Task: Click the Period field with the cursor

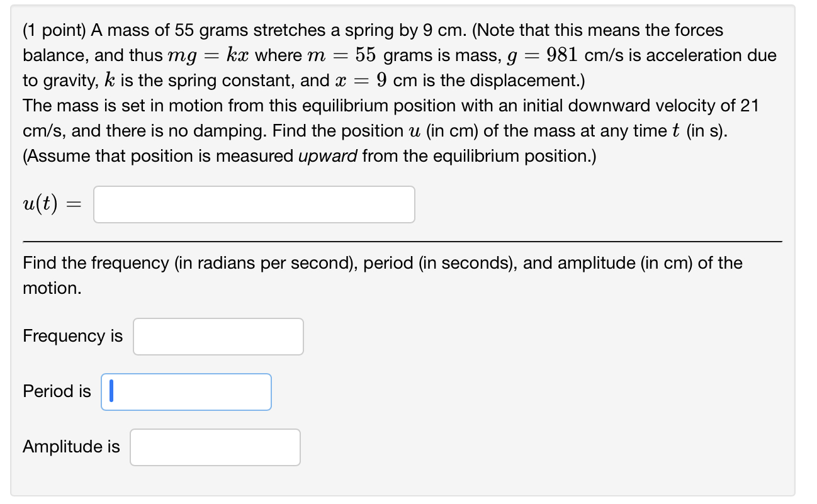Action: (x=186, y=391)
